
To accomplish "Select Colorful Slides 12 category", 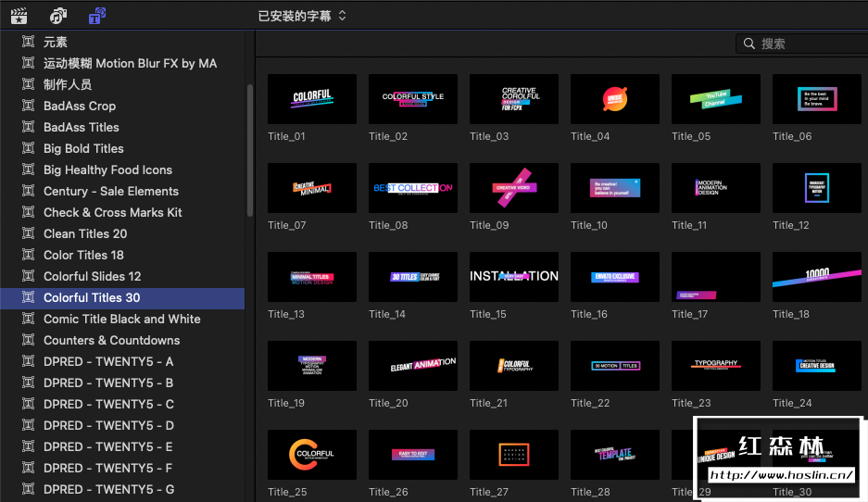I will 122,276.
